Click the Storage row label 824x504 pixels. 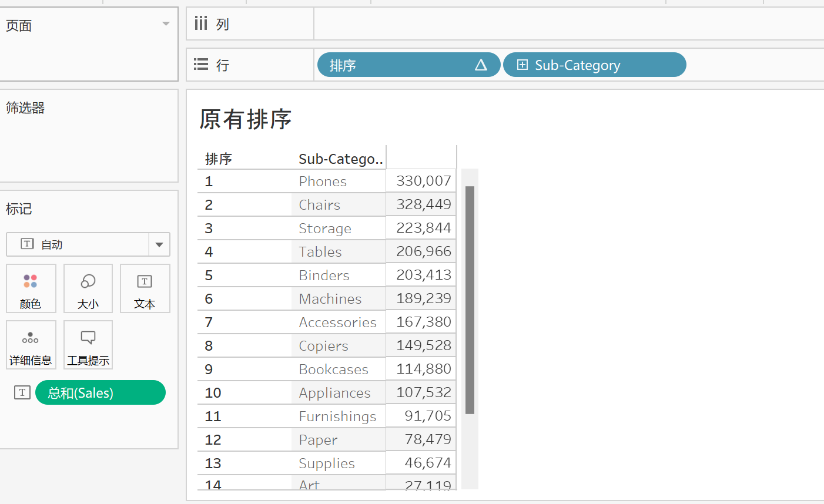(x=325, y=228)
